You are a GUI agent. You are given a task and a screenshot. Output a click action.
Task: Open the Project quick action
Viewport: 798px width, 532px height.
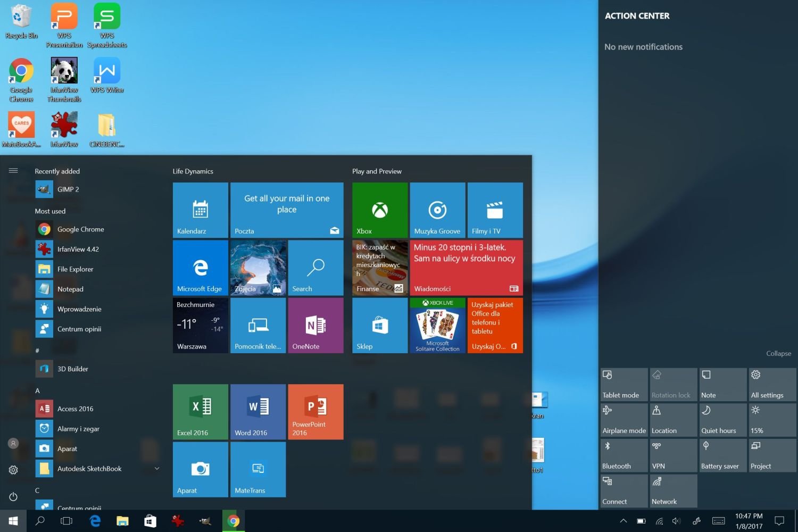point(772,455)
